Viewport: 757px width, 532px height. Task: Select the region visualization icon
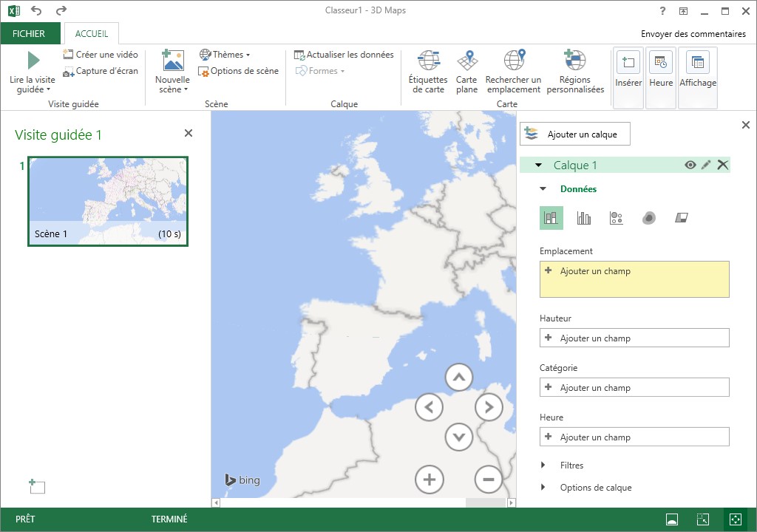tap(682, 218)
